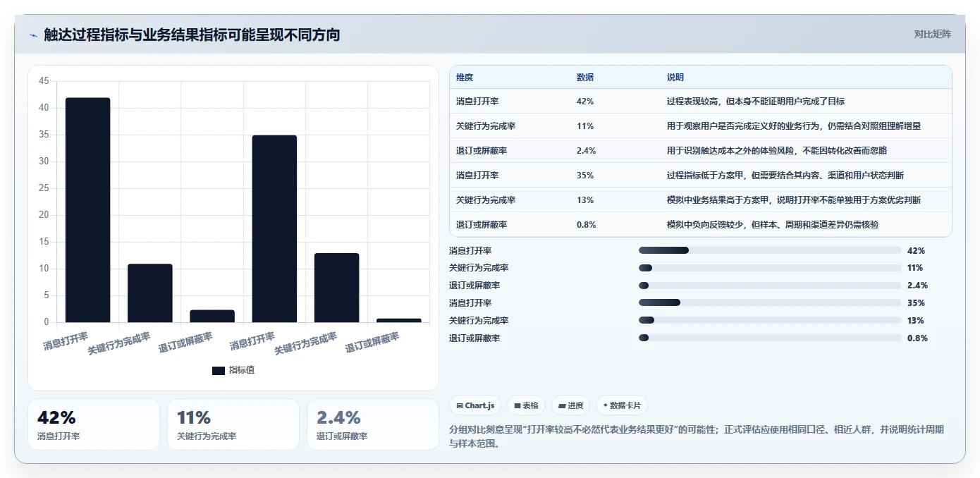Click the y-axis value 45 on chart
Image resolution: width=980 pixels, height=478 pixels.
click(x=44, y=81)
